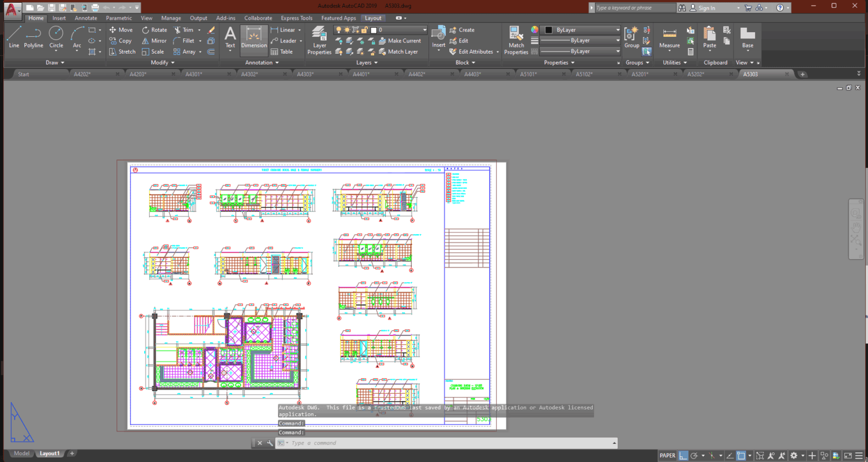
Task: Open the Layer Properties manager
Action: [x=319, y=38]
